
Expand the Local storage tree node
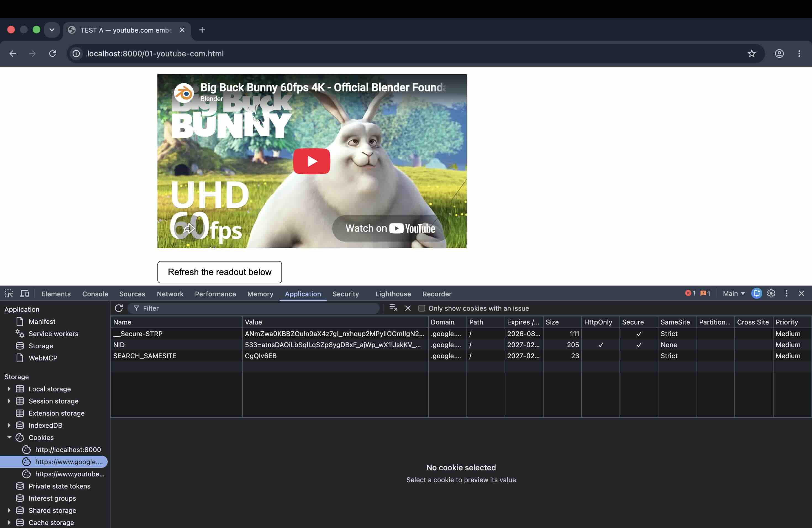tap(9, 389)
